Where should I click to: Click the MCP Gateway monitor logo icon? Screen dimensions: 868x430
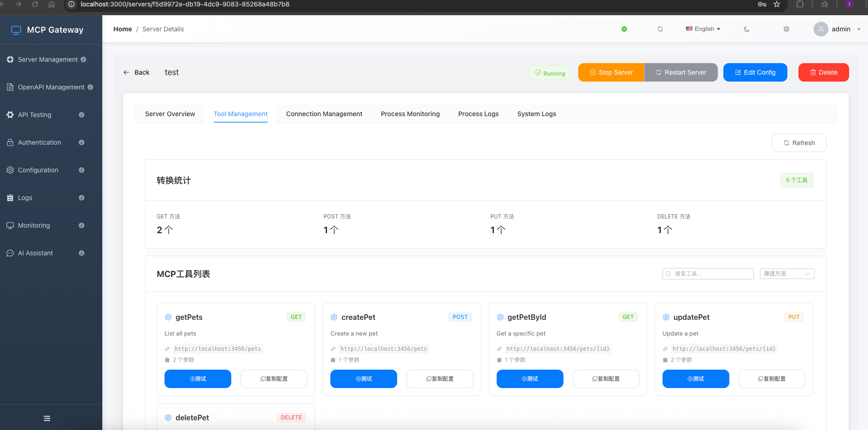[x=16, y=30]
